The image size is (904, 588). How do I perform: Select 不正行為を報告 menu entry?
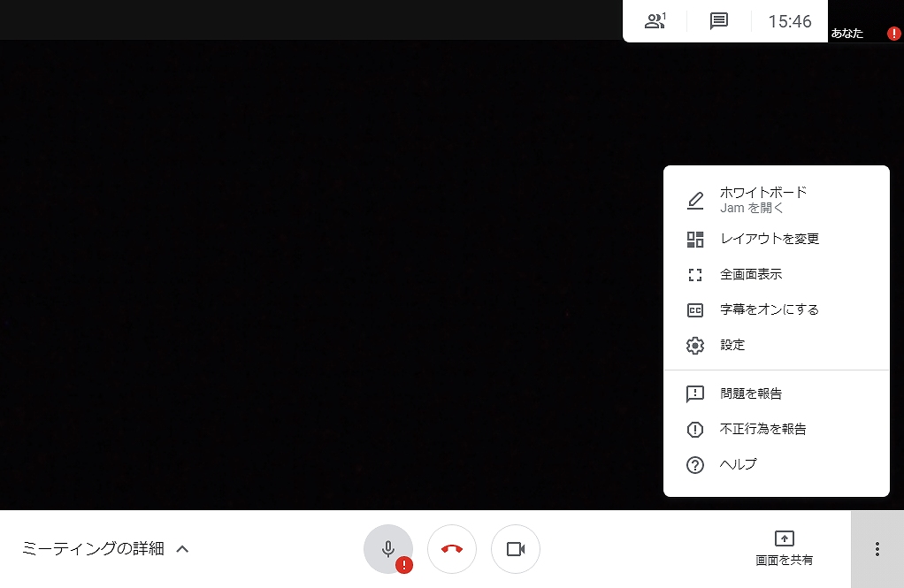click(x=762, y=429)
